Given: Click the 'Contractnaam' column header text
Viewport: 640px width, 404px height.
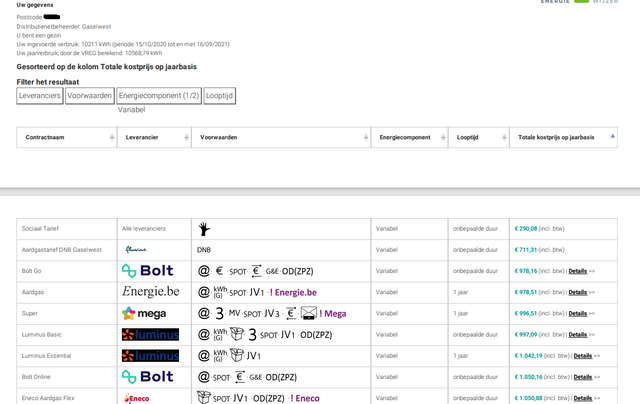Looking at the screenshot, I should point(45,138).
